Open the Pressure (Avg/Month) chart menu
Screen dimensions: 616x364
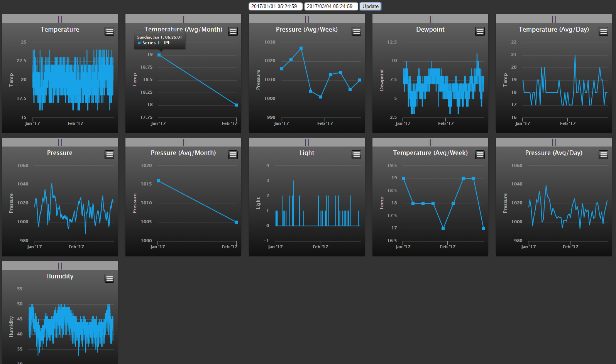click(233, 155)
